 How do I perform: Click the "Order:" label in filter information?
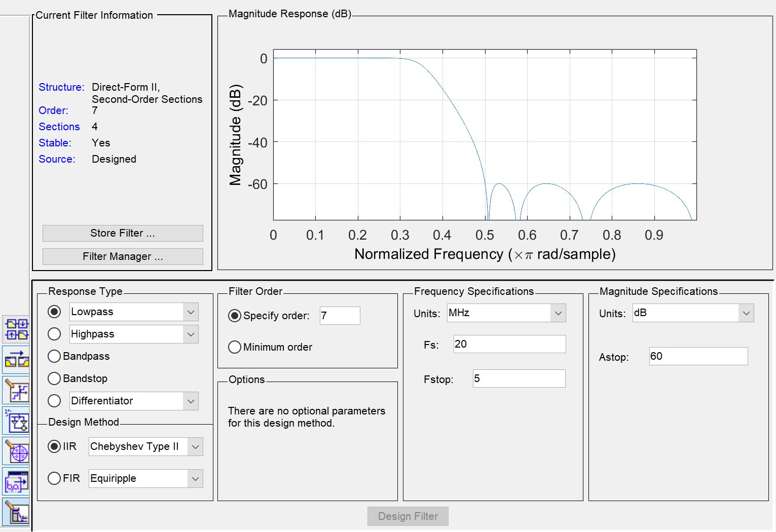[53, 110]
